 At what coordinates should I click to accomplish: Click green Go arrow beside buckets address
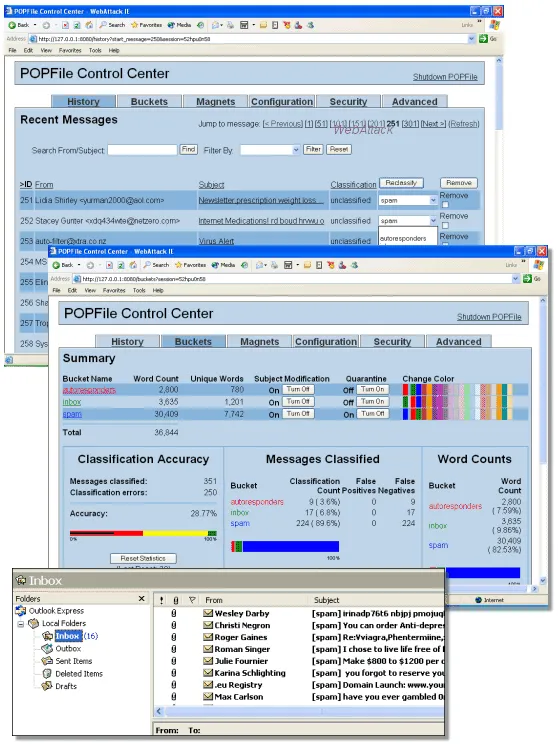point(527,279)
